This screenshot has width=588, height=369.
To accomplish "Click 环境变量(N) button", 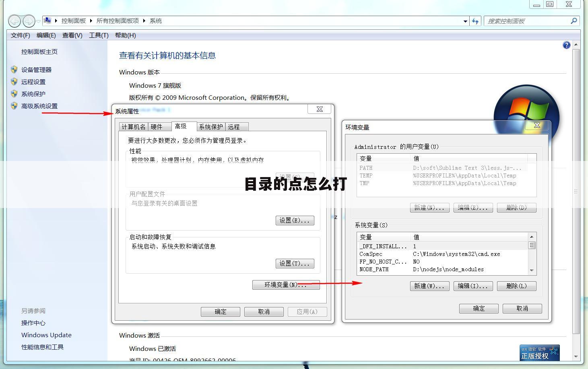I will [286, 285].
